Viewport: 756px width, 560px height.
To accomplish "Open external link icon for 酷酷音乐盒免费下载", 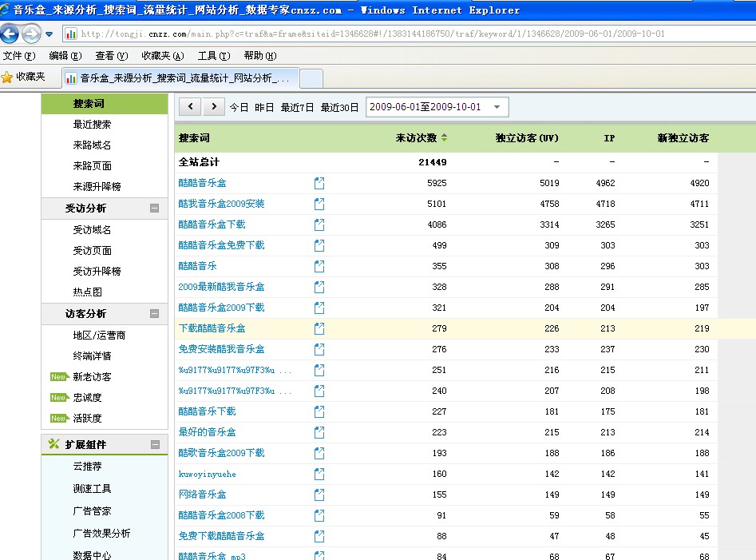I will click(x=319, y=245).
